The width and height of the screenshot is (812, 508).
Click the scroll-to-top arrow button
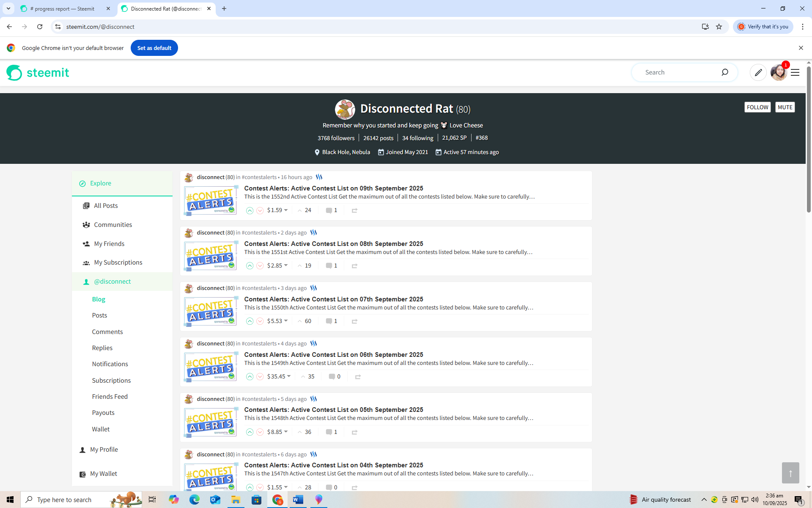click(790, 473)
